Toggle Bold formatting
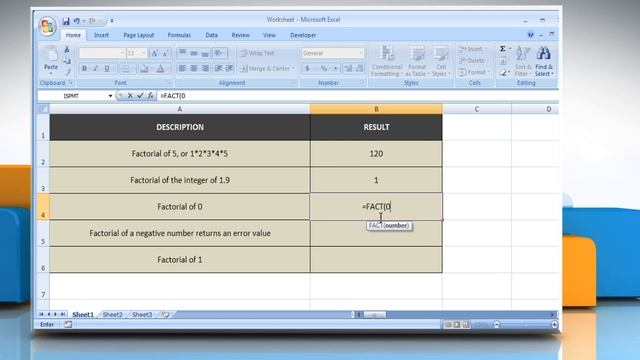 tap(84, 69)
